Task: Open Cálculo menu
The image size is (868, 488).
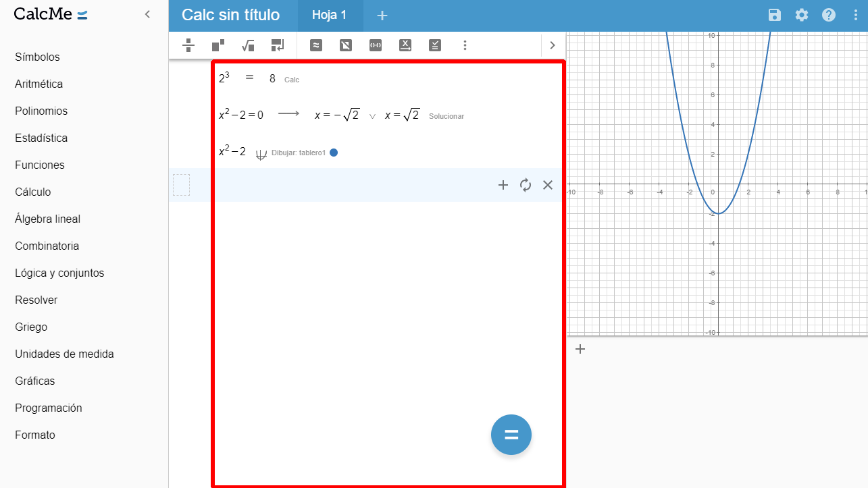Action: click(33, 192)
